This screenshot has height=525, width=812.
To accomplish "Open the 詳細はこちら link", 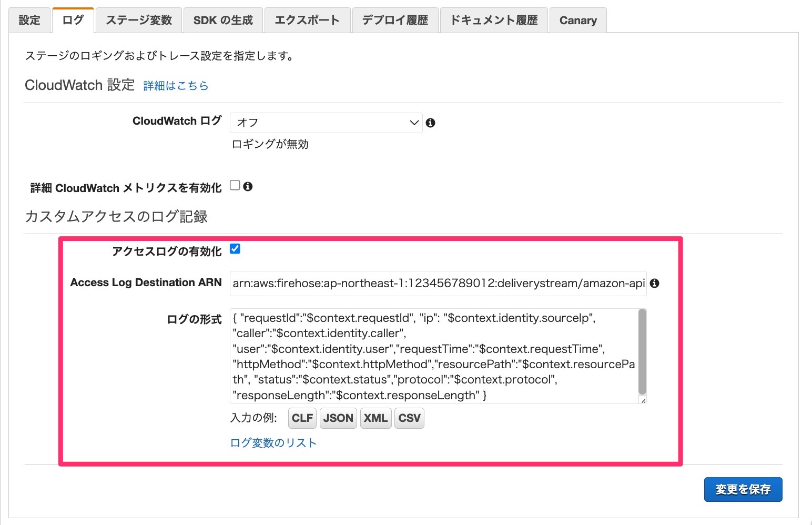I will pos(175,85).
